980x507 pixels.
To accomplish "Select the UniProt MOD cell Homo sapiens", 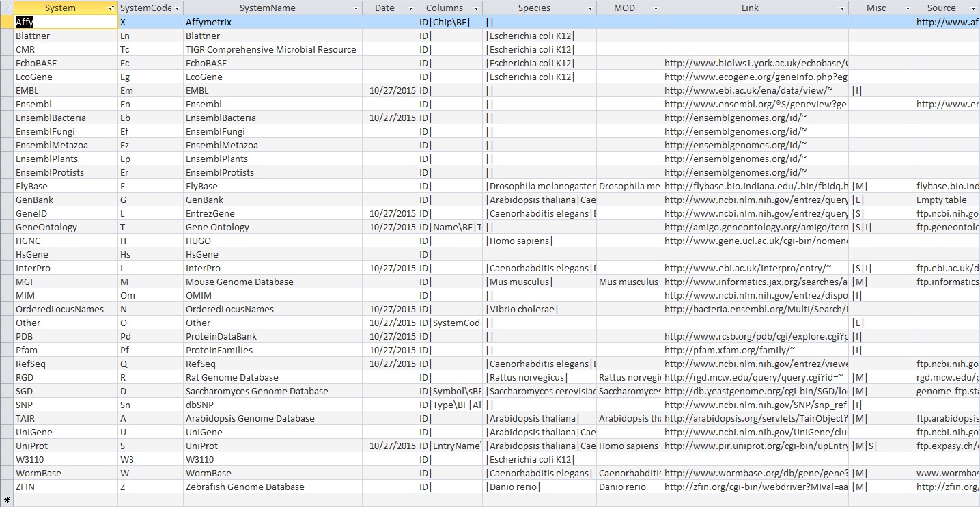I will pyautogui.click(x=630, y=446).
